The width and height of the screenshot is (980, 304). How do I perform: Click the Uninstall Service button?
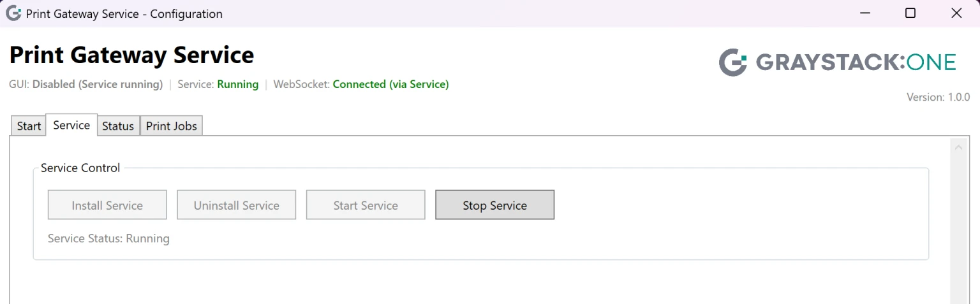pyautogui.click(x=236, y=205)
